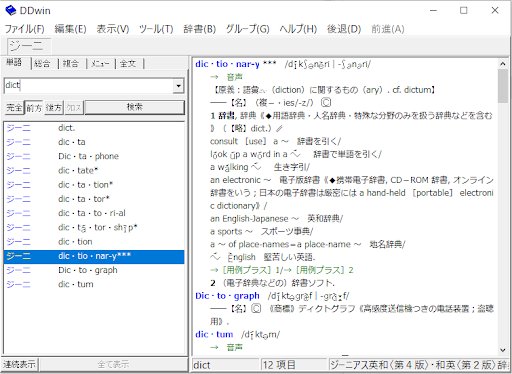The width and height of the screenshot is (512, 374).
Task: Open the ツール(T) menu
Action: pyautogui.click(x=156, y=29)
